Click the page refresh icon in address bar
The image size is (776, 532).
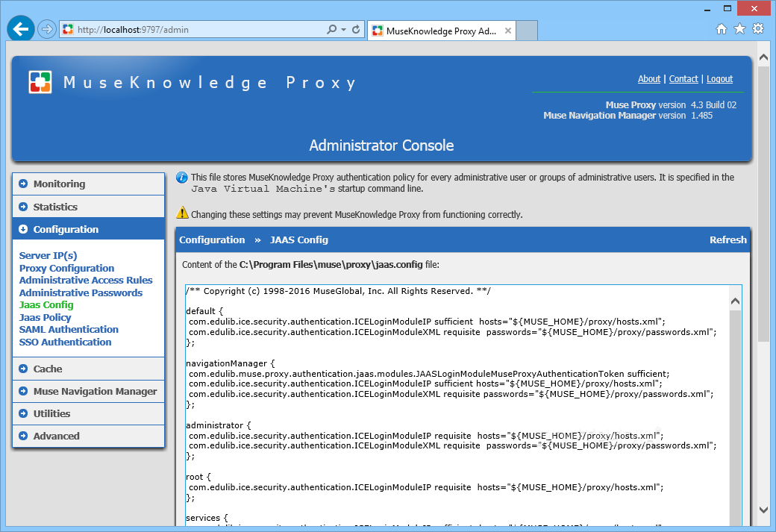[356, 29]
